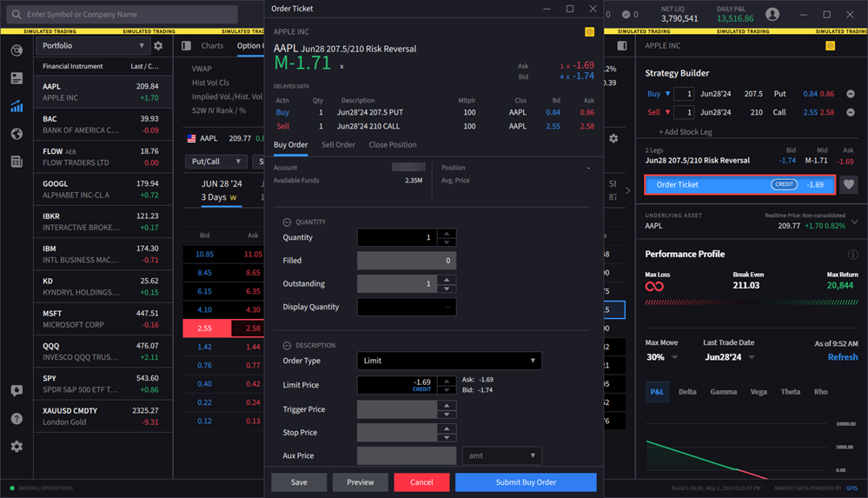Select the bar chart trading sidebar icon

[17, 106]
